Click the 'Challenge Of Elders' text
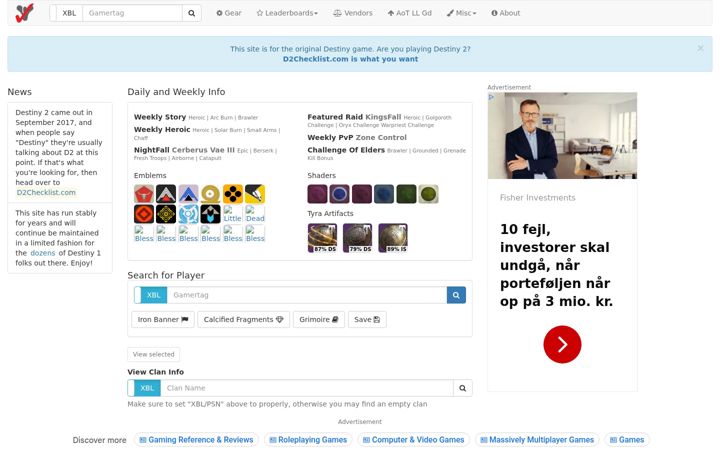Viewport: 720px width, 450px height. (x=346, y=150)
